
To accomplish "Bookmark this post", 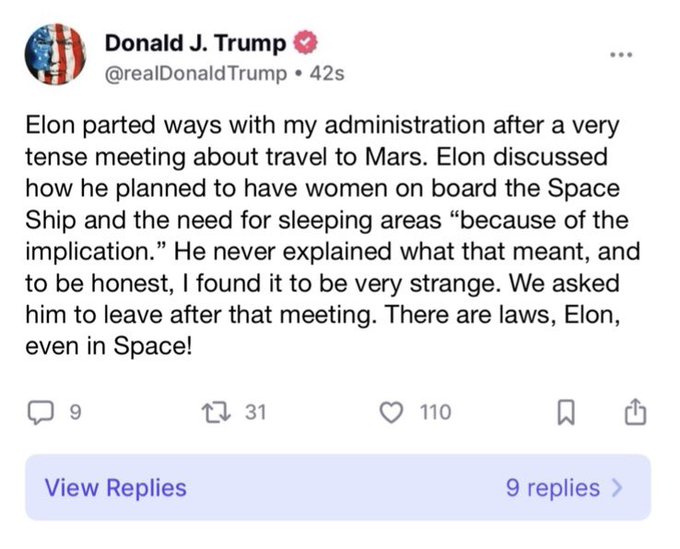I will tap(565, 412).
